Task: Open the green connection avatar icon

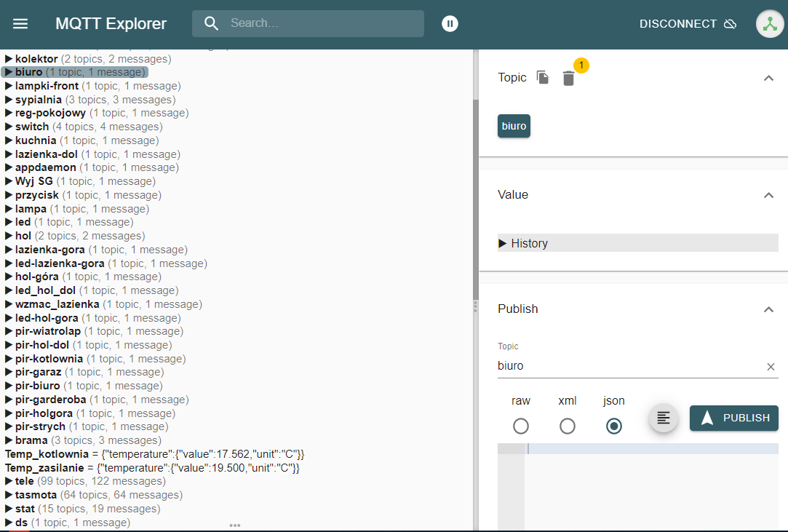Action: pyautogui.click(x=770, y=23)
